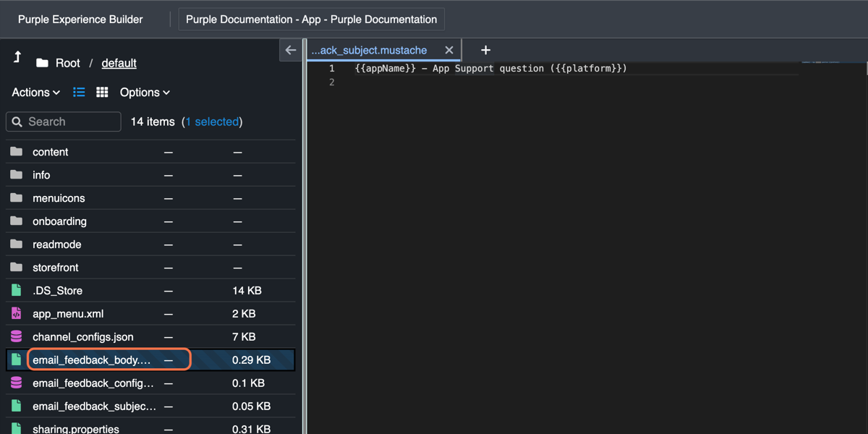
Task: Click the onboarding folder icon
Action: tap(16, 221)
